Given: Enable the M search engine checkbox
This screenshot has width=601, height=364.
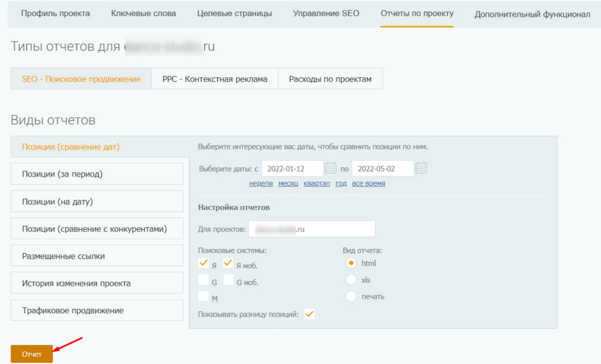Looking at the screenshot, I should click(x=204, y=297).
